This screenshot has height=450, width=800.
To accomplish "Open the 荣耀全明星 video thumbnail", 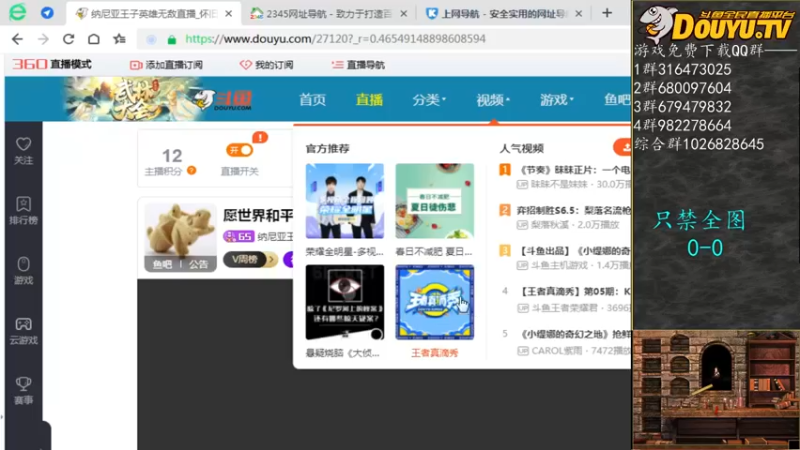I will (x=345, y=201).
